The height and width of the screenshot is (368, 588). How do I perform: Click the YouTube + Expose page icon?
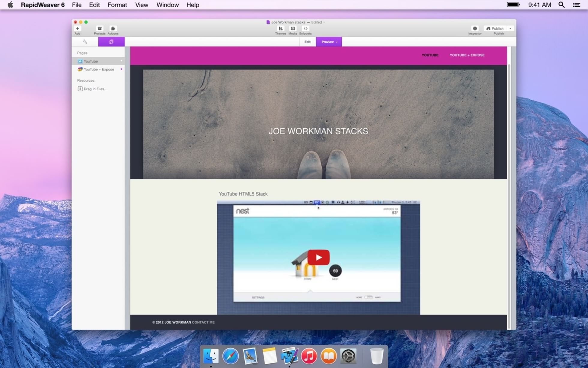80,69
